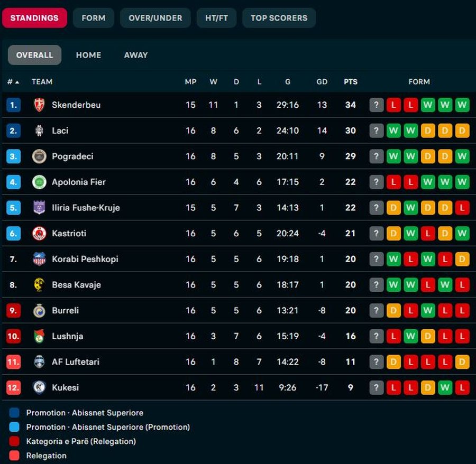Sort standings by the PTS column header
This screenshot has width=476, height=464.
point(350,82)
